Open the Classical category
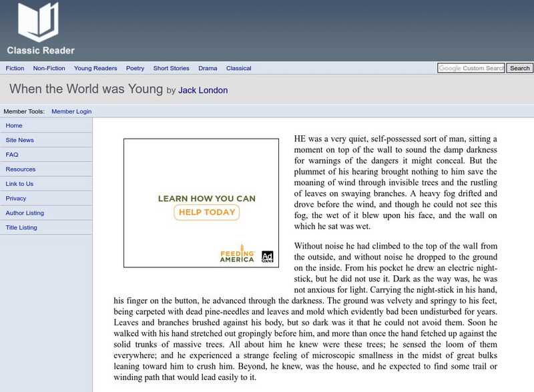 239,68
